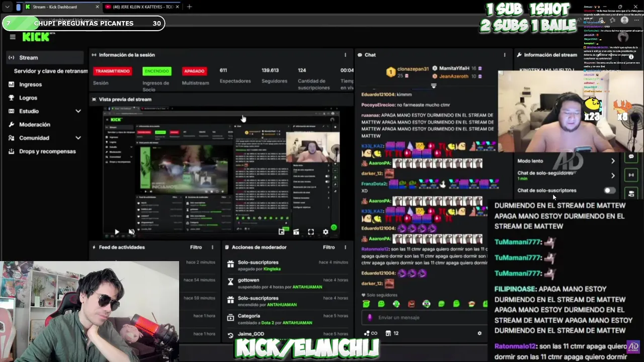The image size is (644, 362).
Task: Click 139.613 Seguidores stat
Action: click(x=274, y=75)
